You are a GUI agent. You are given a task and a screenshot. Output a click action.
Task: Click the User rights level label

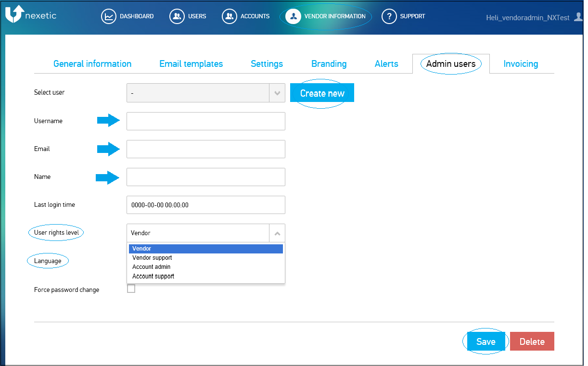coord(56,233)
